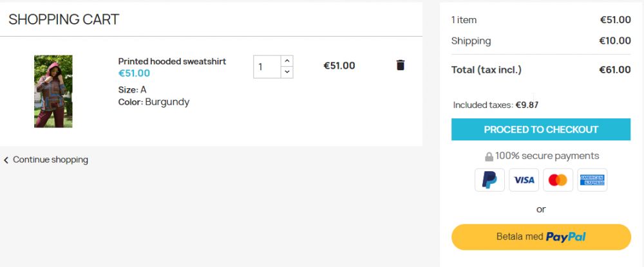Pay with the yellow Betala med PayPal button
This screenshot has height=267, width=644.
coord(541,237)
